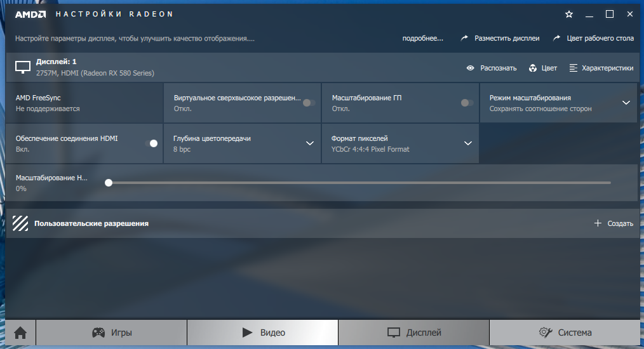Click the подробнее... link
Screen dimensions: 644x349
tap(422, 38)
